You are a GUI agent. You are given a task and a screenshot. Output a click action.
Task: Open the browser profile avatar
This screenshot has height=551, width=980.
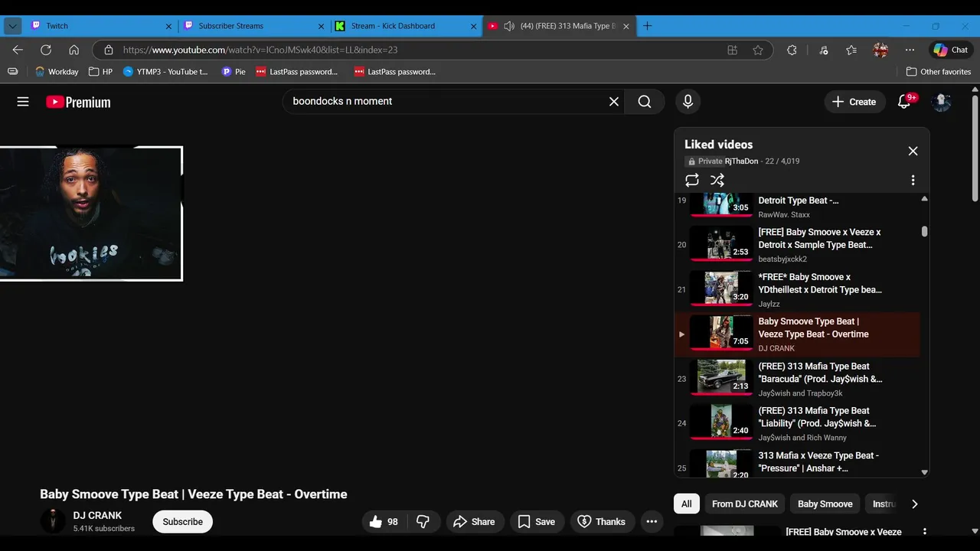tap(880, 50)
